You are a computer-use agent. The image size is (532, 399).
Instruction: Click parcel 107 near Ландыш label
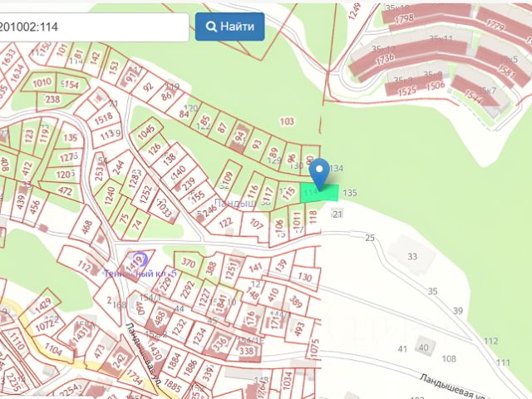(x=257, y=224)
